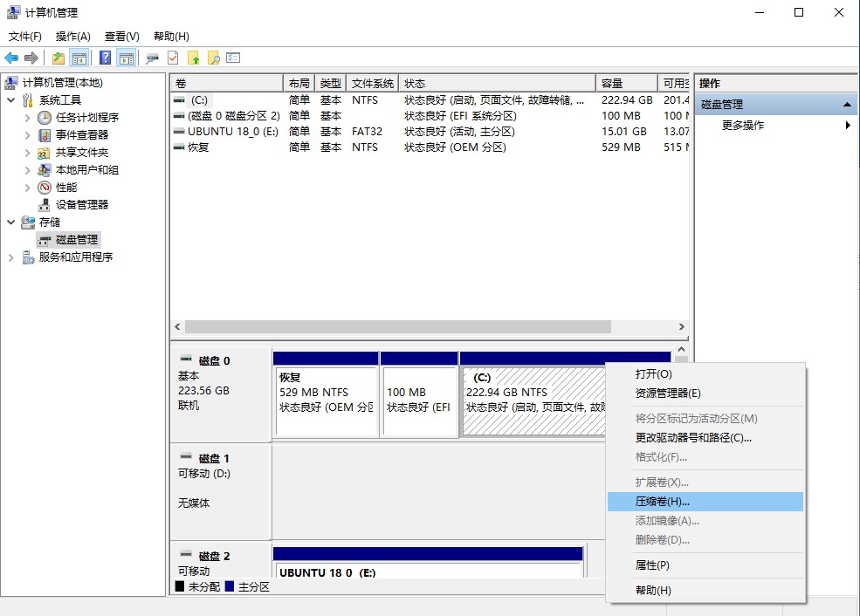Sort by the 类型 column header
The width and height of the screenshot is (860, 616).
coord(331,83)
